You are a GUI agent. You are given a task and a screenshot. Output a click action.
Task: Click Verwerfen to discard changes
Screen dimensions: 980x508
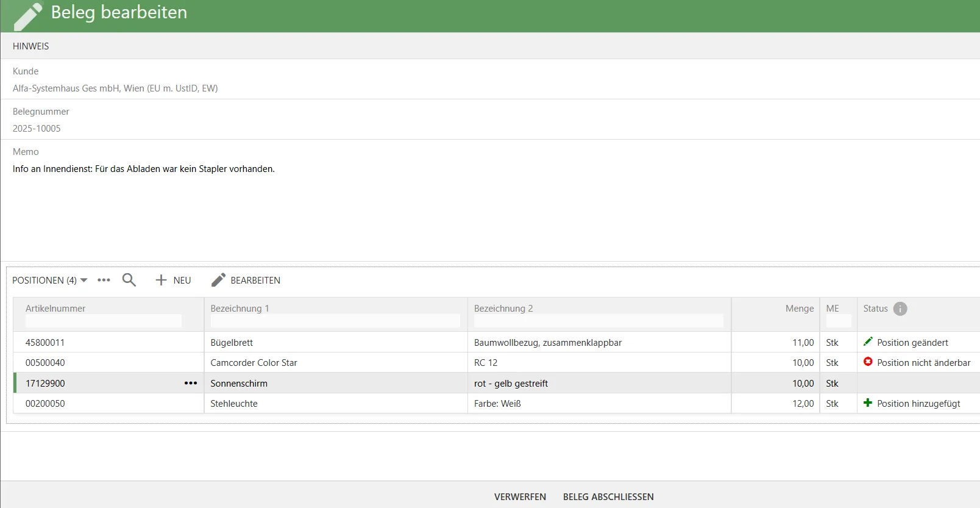520,496
